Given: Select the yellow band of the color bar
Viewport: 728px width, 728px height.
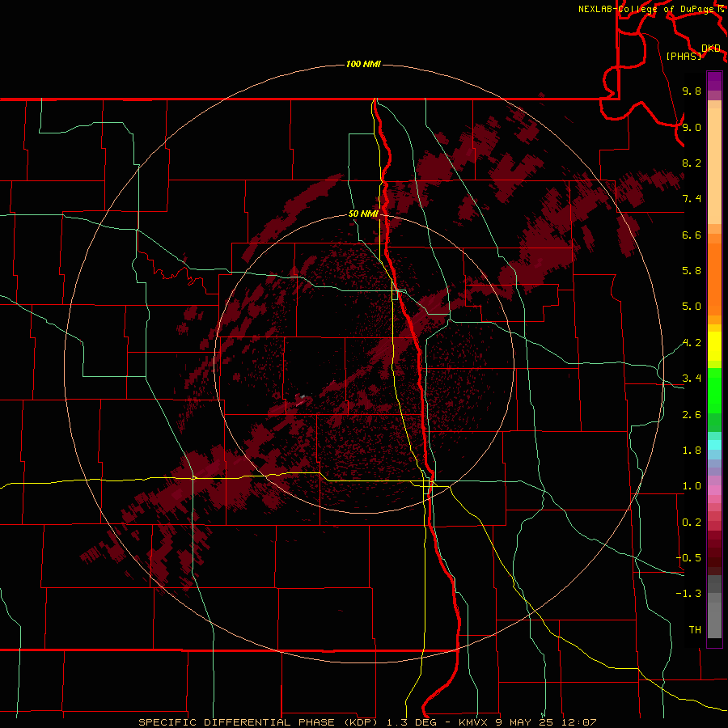Looking at the screenshot, I should pos(714,346).
